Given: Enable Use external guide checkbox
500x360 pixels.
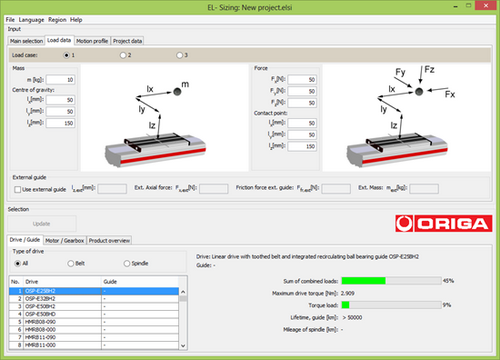Looking at the screenshot, I should pos(18,189).
